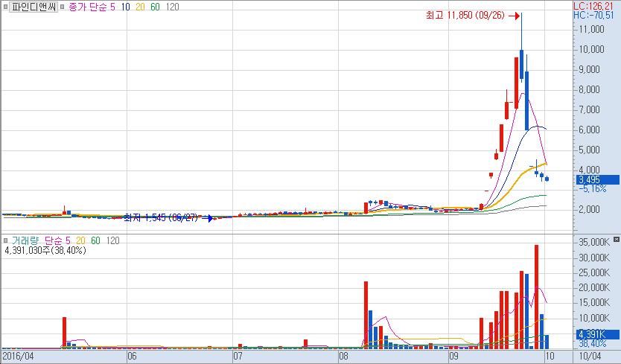
Task: Toggle the square marker before 거래량 label
Action: pyautogui.click(x=6, y=241)
